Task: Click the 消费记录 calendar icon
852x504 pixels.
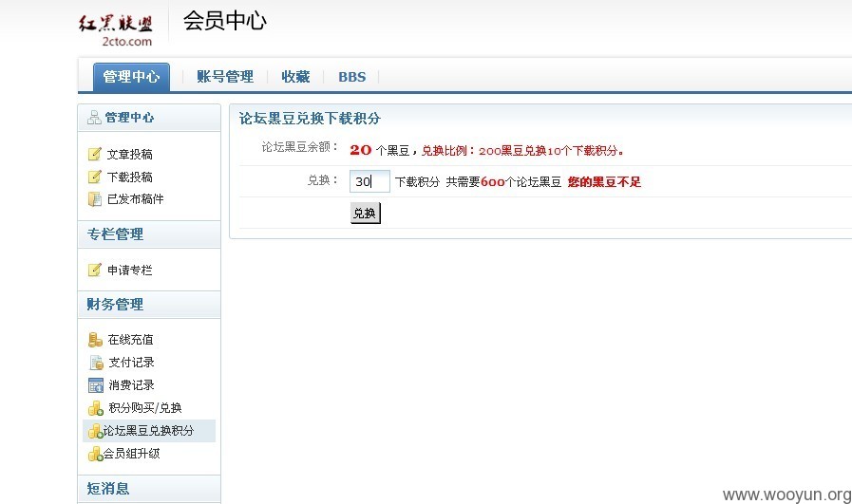Action: 96,385
